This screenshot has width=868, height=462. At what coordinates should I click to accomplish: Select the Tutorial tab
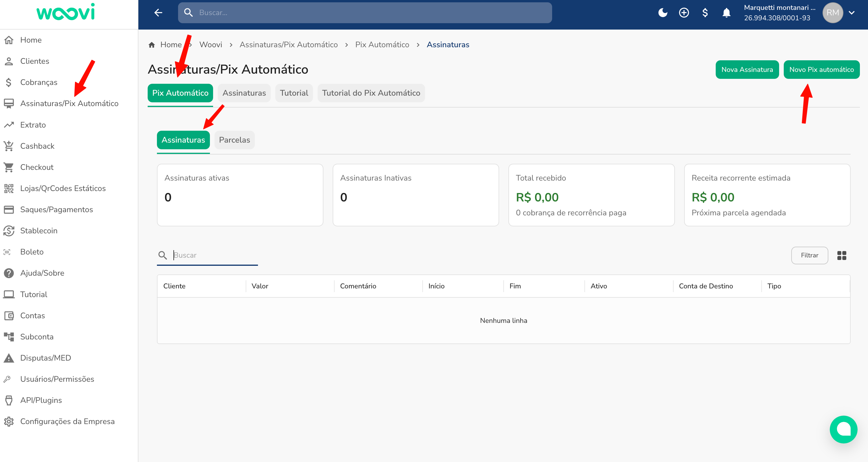coord(294,93)
